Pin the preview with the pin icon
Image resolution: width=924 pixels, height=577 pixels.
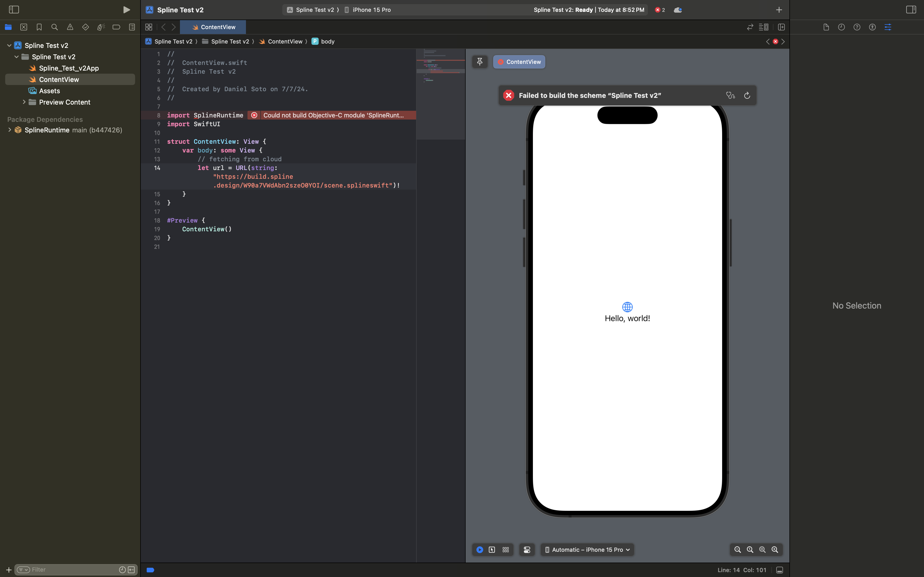coord(480,62)
